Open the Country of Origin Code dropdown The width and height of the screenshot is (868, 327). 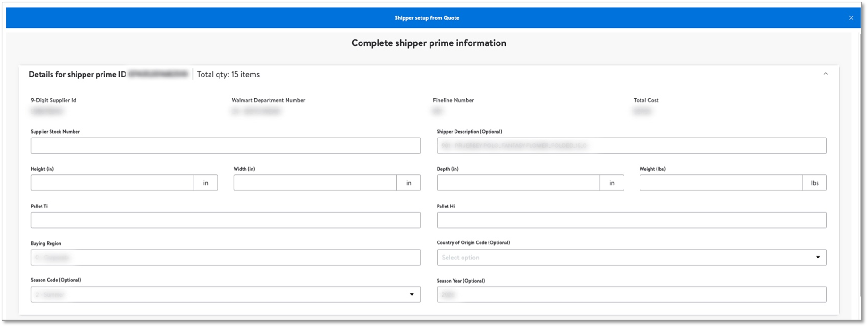click(x=631, y=258)
